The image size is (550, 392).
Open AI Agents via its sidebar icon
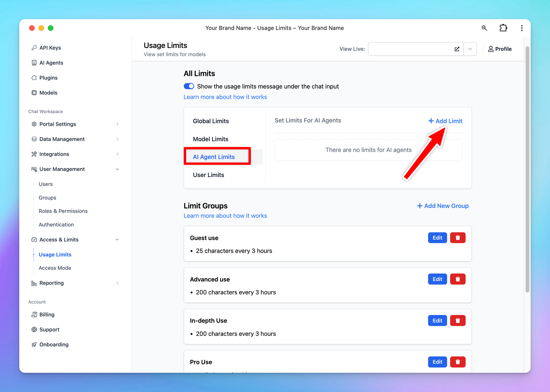pos(34,63)
